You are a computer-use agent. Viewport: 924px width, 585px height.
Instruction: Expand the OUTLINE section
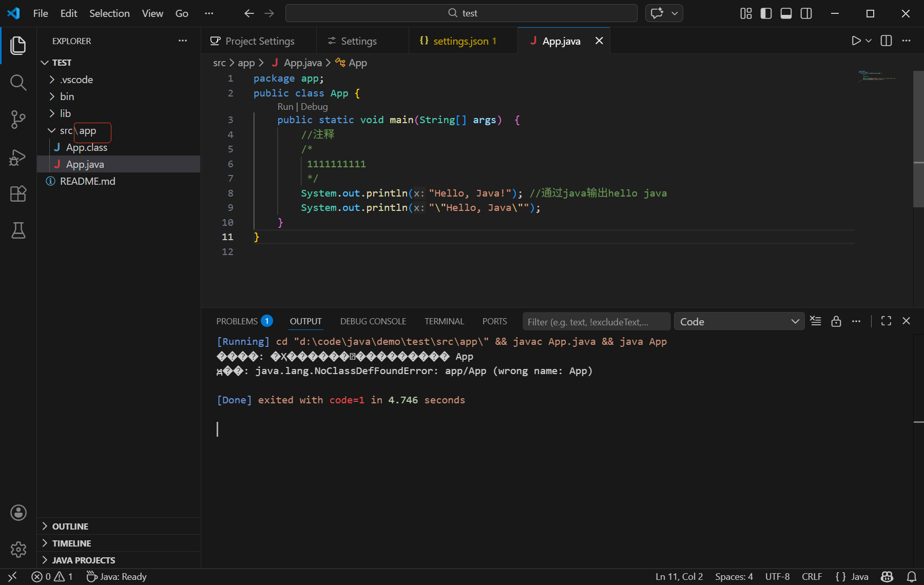(119, 526)
